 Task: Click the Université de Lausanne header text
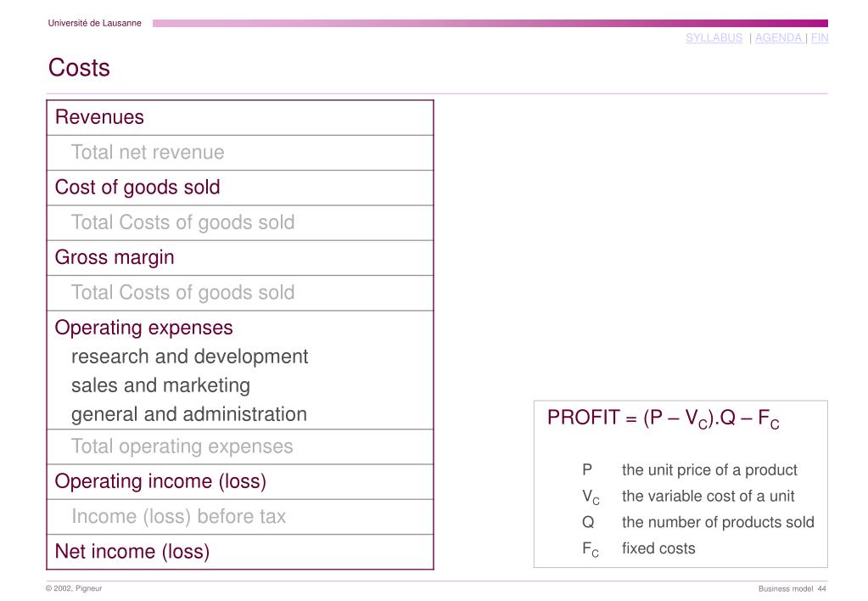95,23
